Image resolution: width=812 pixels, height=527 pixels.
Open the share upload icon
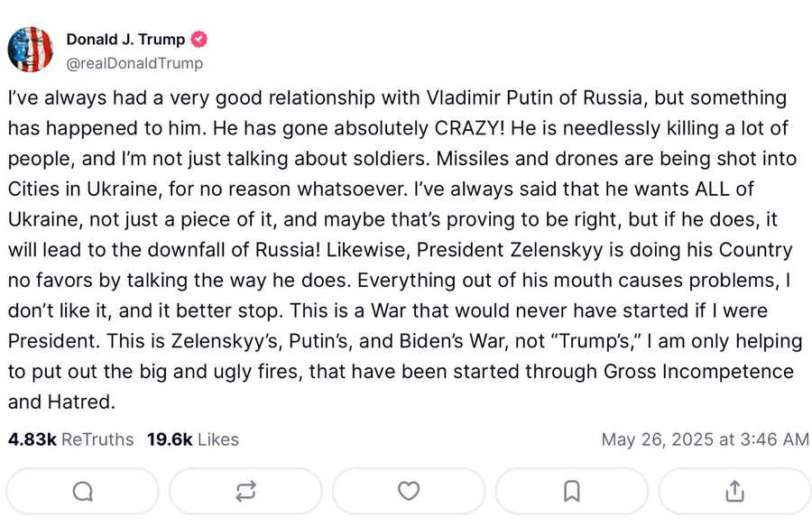[x=734, y=491]
